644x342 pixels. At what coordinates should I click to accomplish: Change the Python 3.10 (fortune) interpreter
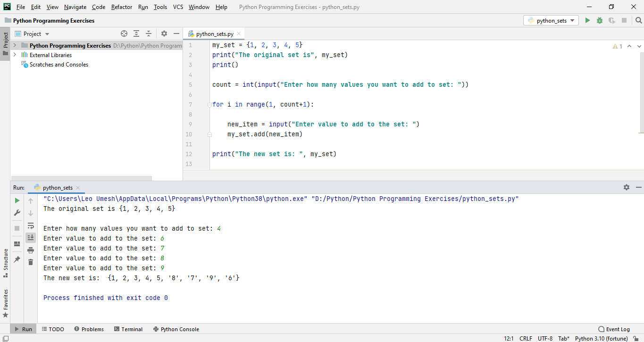point(602,338)
